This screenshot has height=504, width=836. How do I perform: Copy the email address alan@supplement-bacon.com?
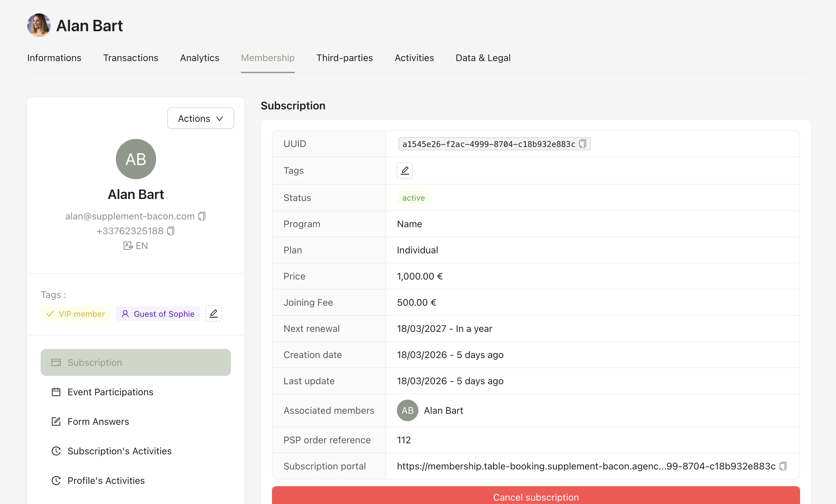202,216
